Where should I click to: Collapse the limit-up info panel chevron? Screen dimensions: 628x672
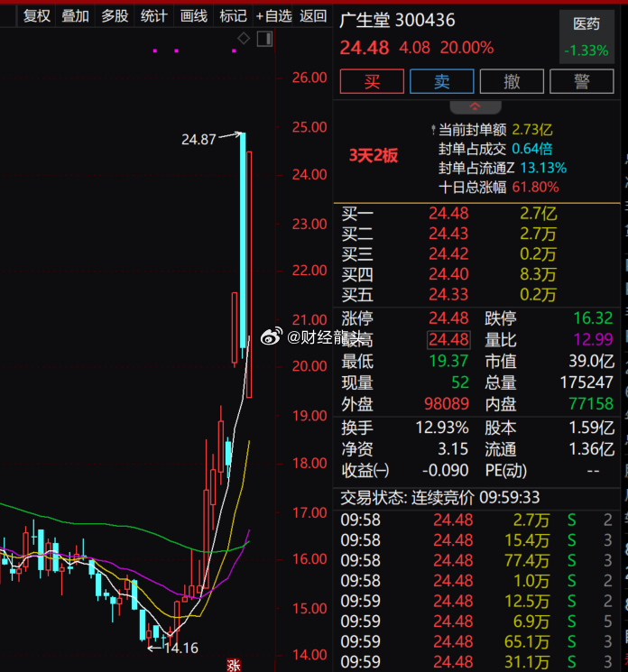click(x=475, y=107)
